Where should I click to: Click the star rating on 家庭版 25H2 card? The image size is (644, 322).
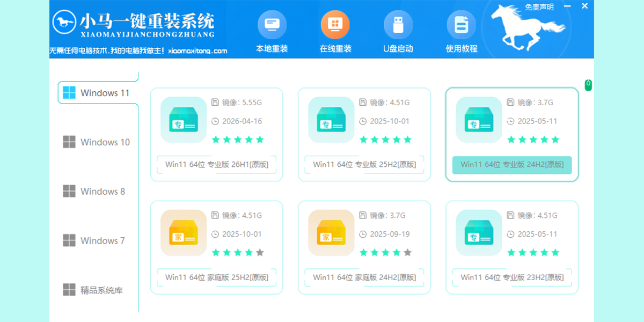point(238,252)
